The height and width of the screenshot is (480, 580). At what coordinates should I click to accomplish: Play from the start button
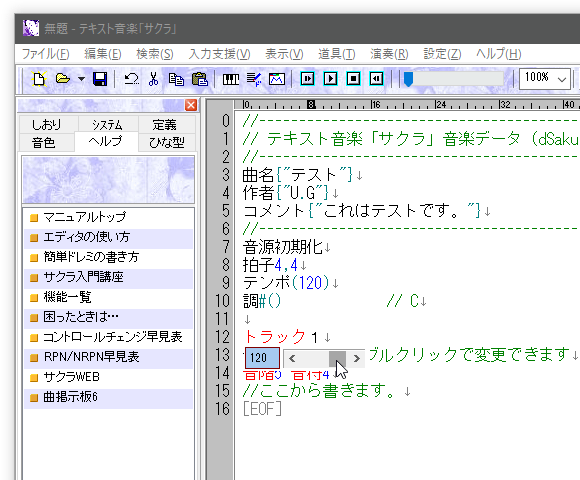(307, 78)
